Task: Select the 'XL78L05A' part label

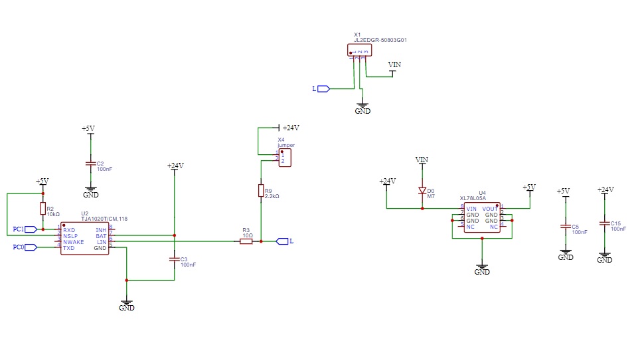Action: click(x=473, y=198)
